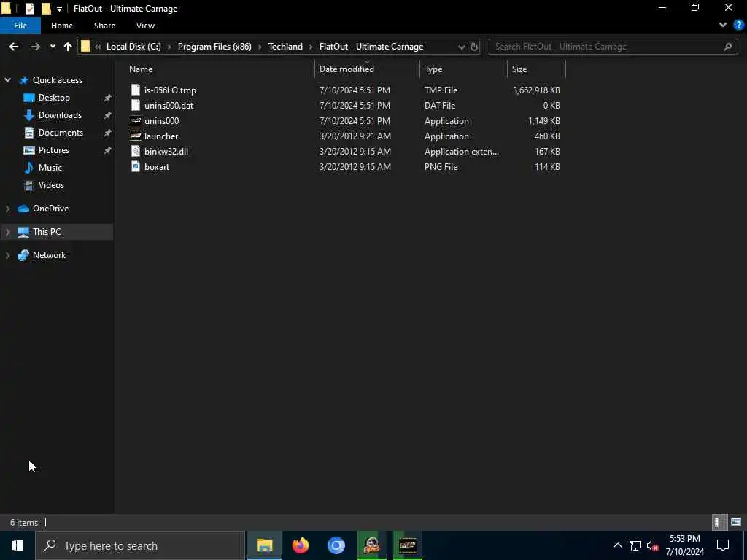Select the binkw32.dll file icon

136,151
